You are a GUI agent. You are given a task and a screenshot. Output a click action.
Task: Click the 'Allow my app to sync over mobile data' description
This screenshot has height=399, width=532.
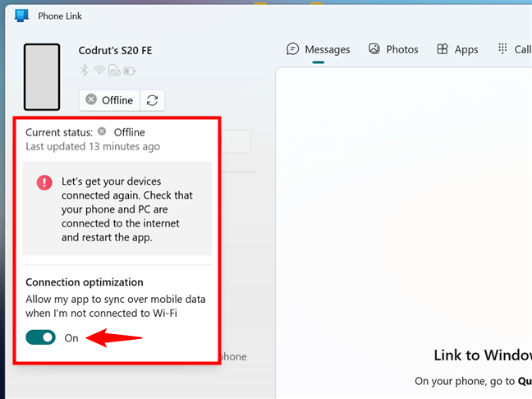(116, 306)
